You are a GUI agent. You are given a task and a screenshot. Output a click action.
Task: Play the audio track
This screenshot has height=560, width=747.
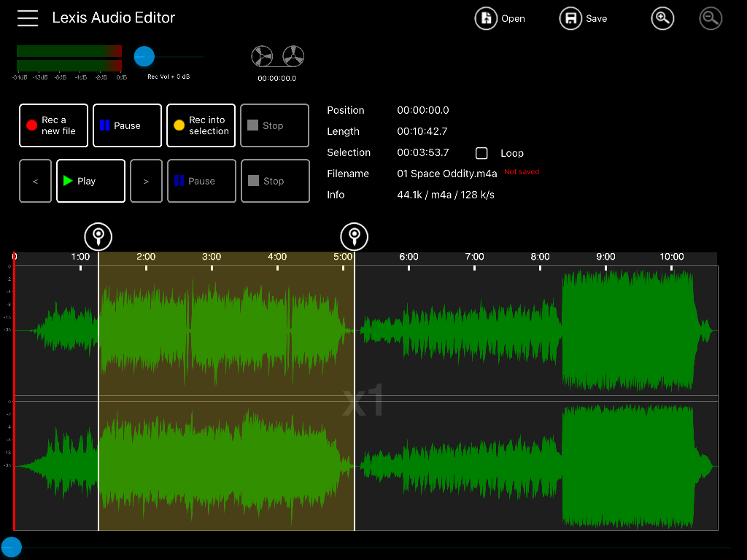pyautogui.click(x=90, y=181)
